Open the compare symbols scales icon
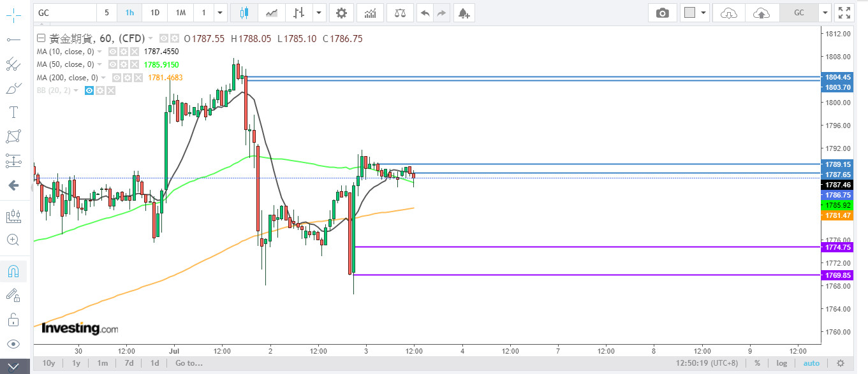The image size is (868, 374). tap(400, 13)
